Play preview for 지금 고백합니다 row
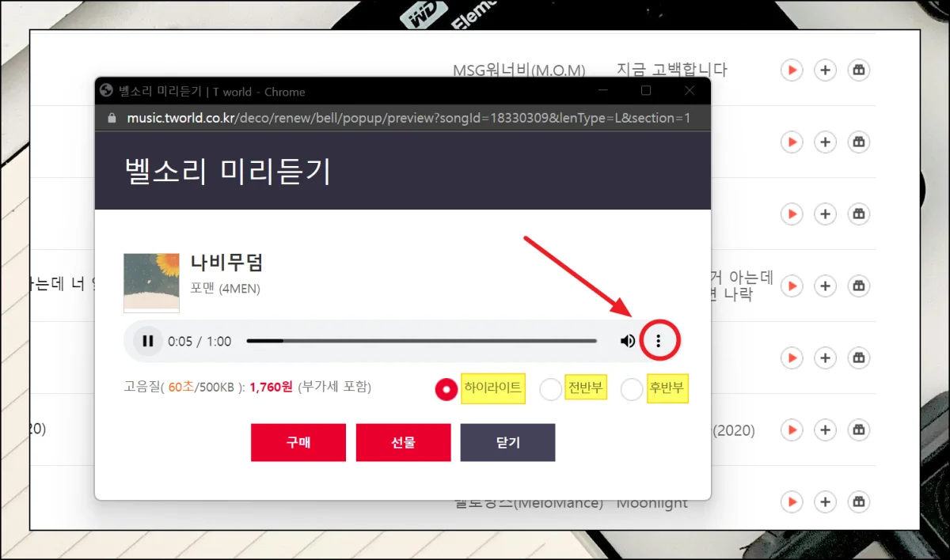 point(791,70)
